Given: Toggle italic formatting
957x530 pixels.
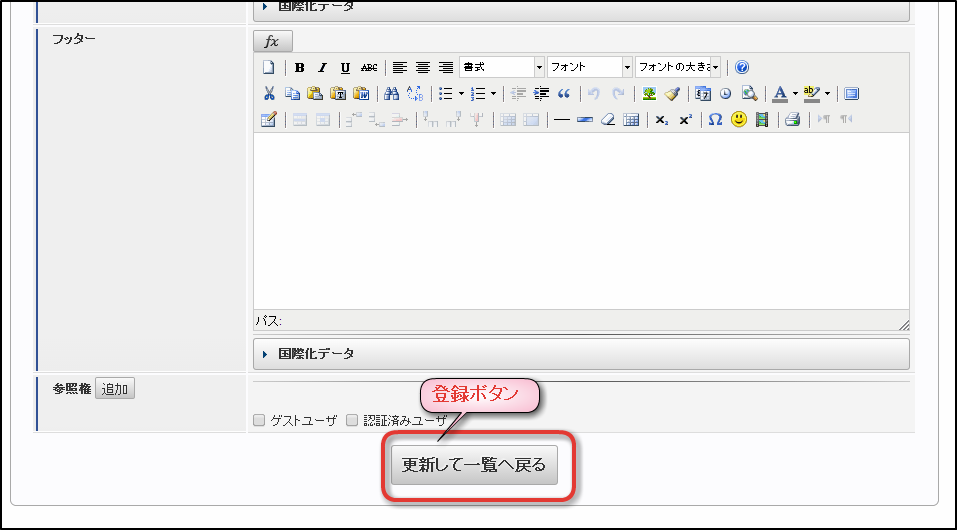Looking at the screenshot, I should pos(322,68).
